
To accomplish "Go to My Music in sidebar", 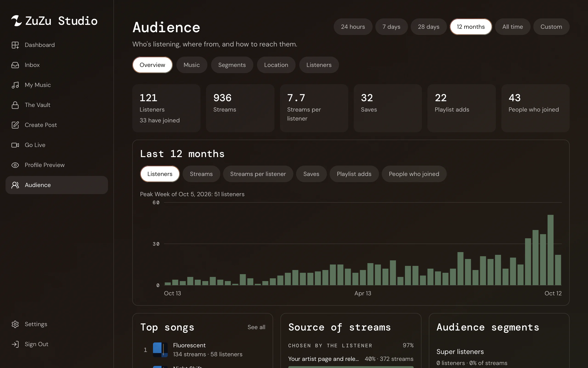I will (x=57, y=85).
